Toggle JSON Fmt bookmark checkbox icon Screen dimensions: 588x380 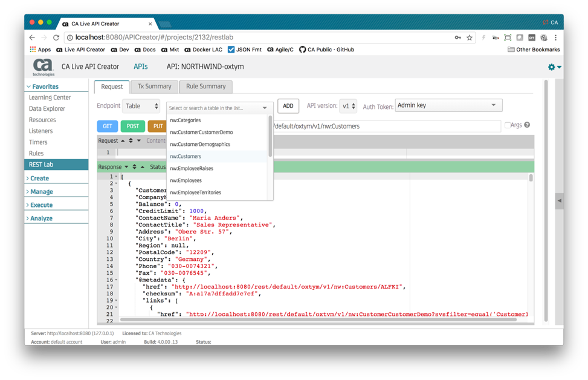point(231,50)
